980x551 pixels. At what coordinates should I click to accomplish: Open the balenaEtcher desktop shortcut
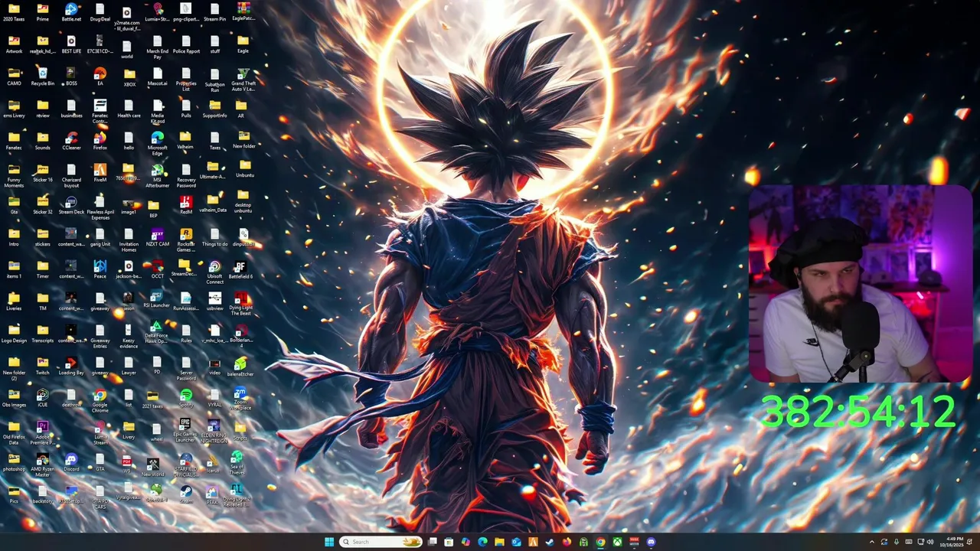[x=240, y=366]
